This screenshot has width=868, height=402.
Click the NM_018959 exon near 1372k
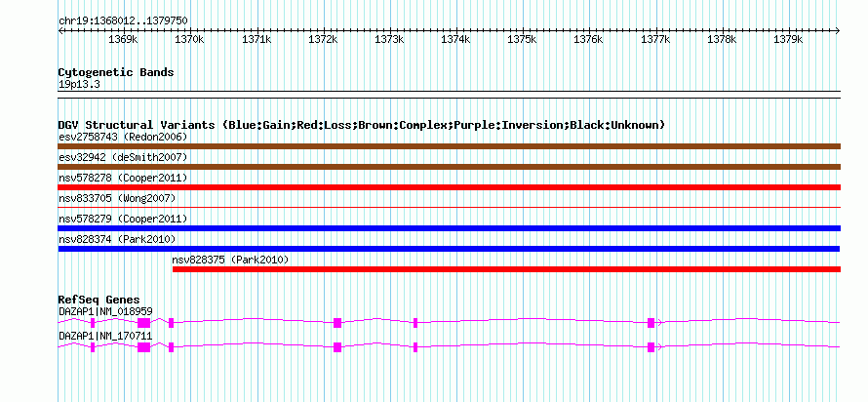tap(337, 323)
